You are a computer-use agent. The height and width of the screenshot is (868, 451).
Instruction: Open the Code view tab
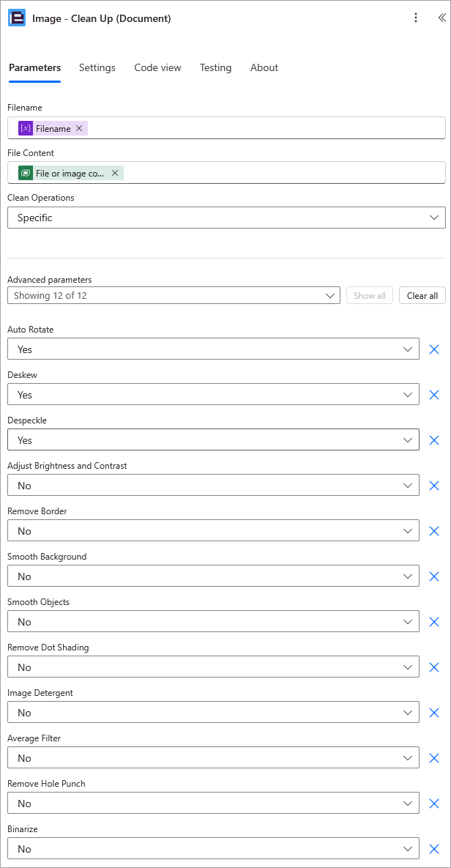point(157,67)
